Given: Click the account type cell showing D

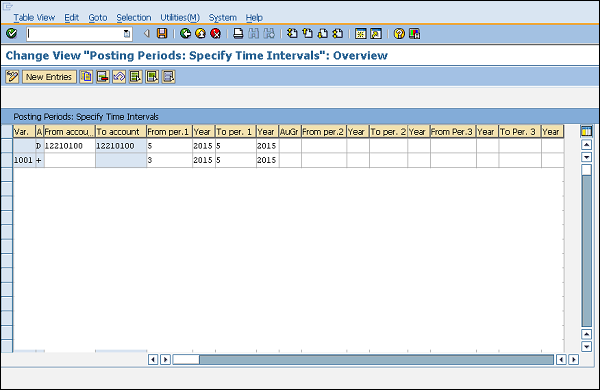Looking at the screenshot, I should (39, 146).
